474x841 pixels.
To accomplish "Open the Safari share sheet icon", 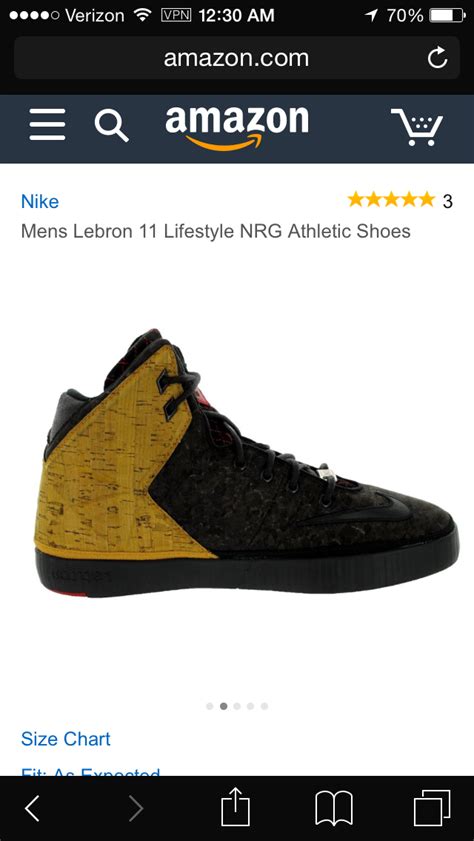I will click(x=236, y=806).
